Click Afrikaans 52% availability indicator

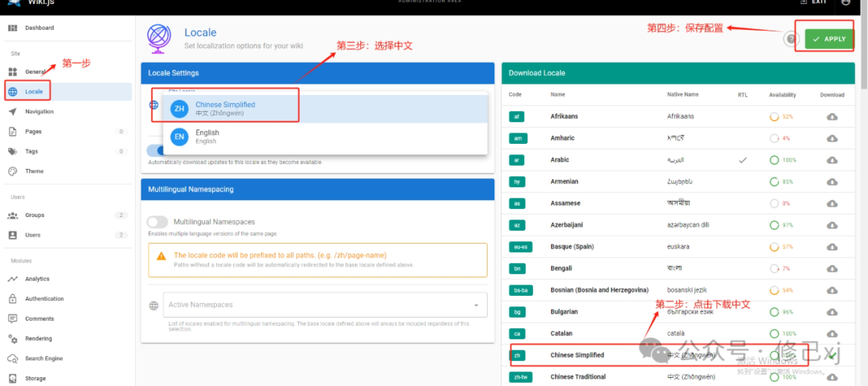click(x=782, y=117)
